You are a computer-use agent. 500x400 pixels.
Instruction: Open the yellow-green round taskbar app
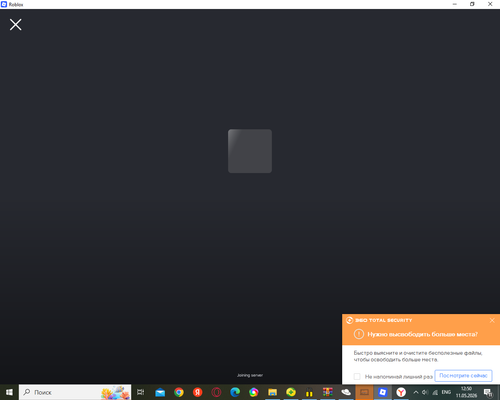(x=291, y=392)
